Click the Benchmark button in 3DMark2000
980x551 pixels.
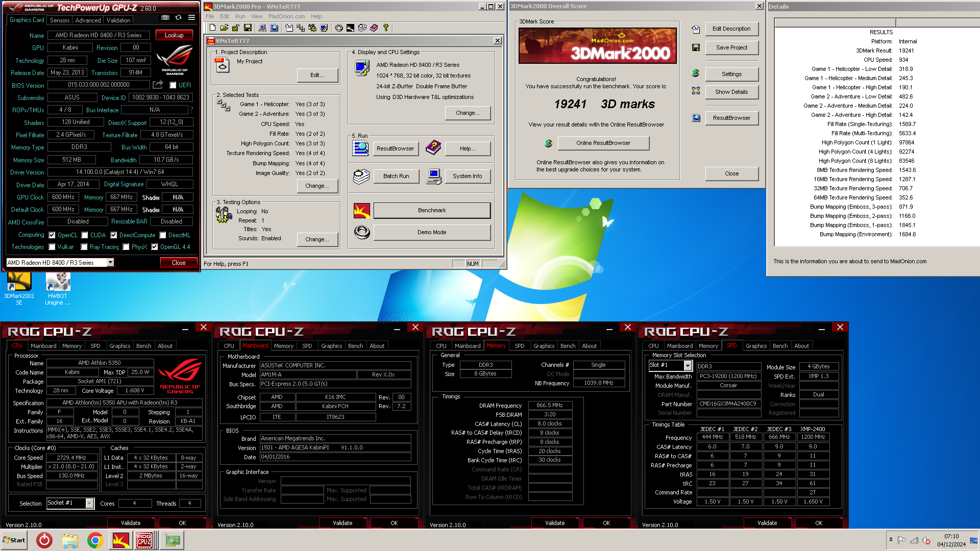click(x=432, y=210)
